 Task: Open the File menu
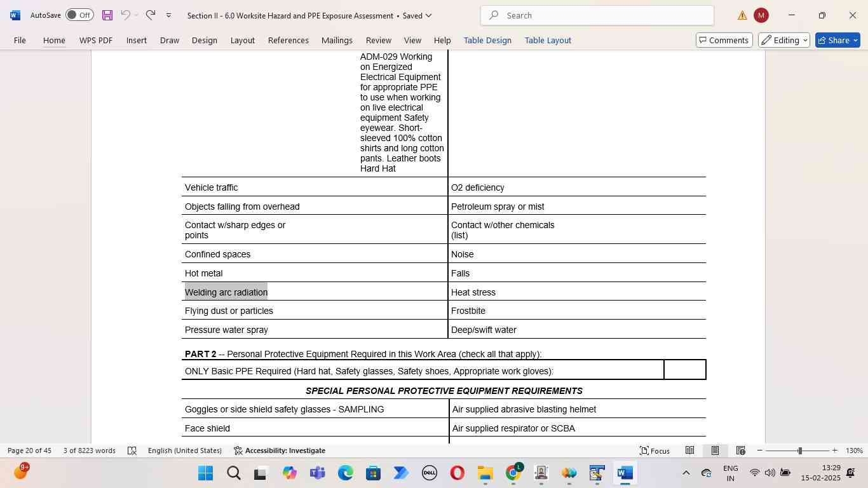click(x=20, y=40)
